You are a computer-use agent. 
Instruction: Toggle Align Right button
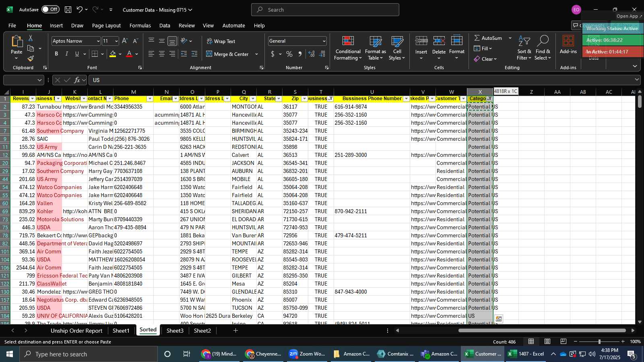[172, 54]
